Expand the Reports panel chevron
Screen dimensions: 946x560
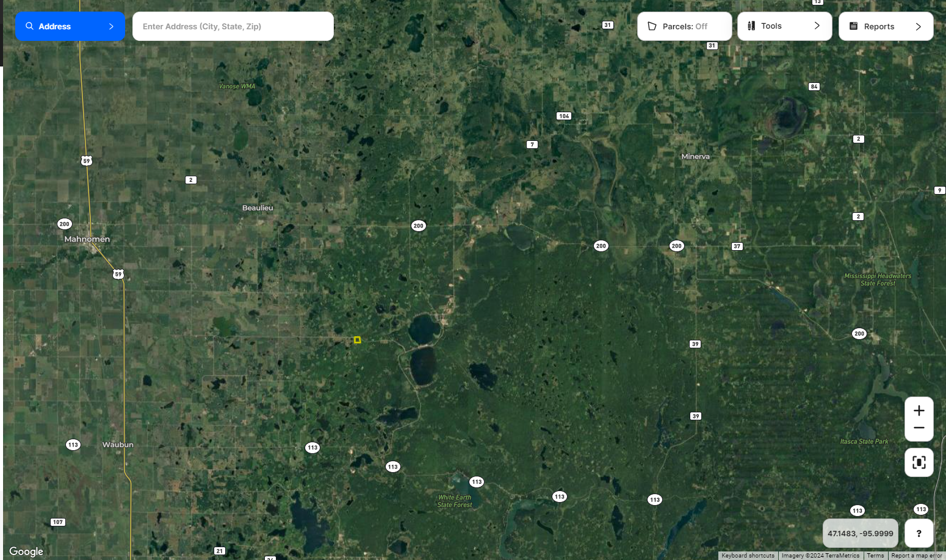[918, 26]
